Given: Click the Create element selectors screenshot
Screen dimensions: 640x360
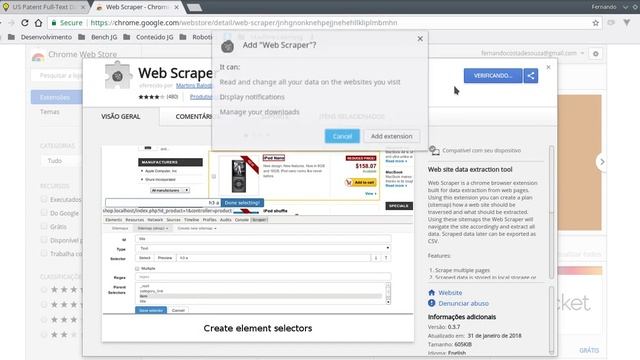Looking at the screenshot, I should click(258, 243).
